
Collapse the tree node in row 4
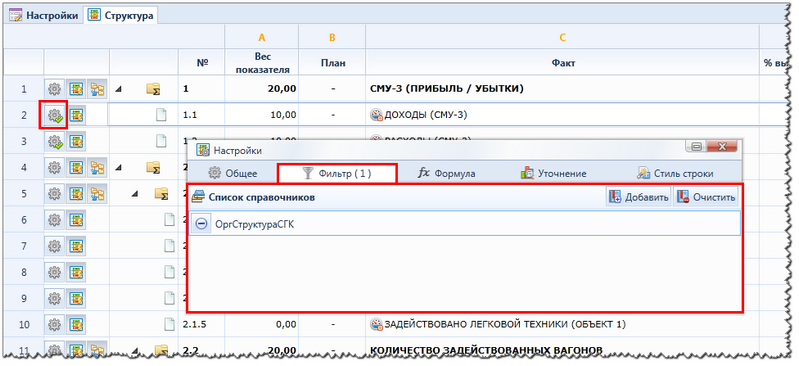point(118,168)
